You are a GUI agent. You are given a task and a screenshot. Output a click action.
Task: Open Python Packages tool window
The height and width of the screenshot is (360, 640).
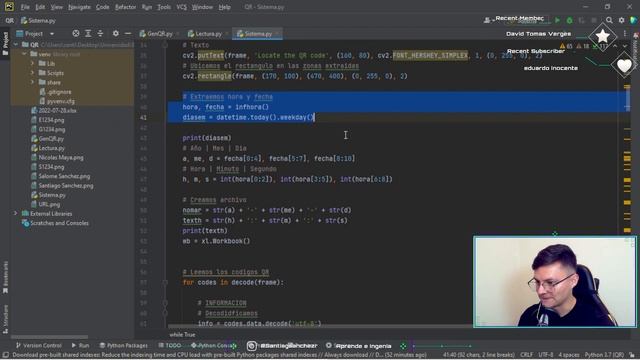[x=124, y=345]
